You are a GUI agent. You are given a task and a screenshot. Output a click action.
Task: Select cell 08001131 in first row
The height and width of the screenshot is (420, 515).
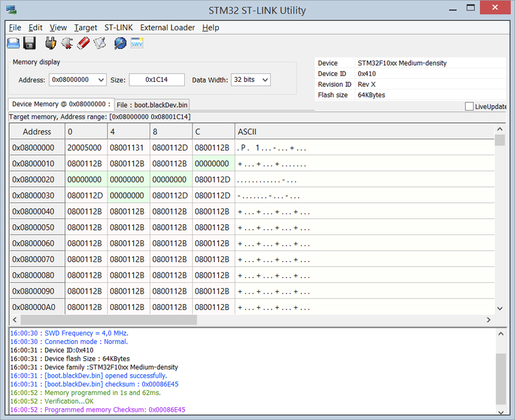pyautogui.click(x=128, y=148)
